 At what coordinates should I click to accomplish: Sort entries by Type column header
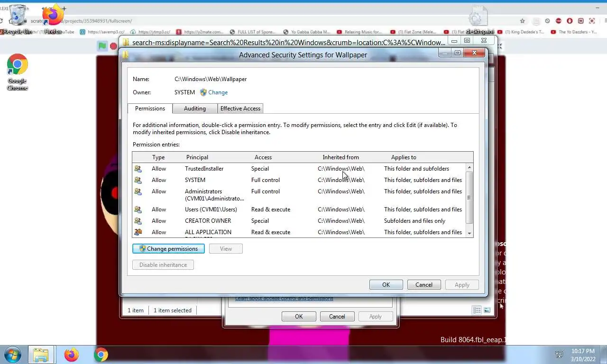[158, 157]
